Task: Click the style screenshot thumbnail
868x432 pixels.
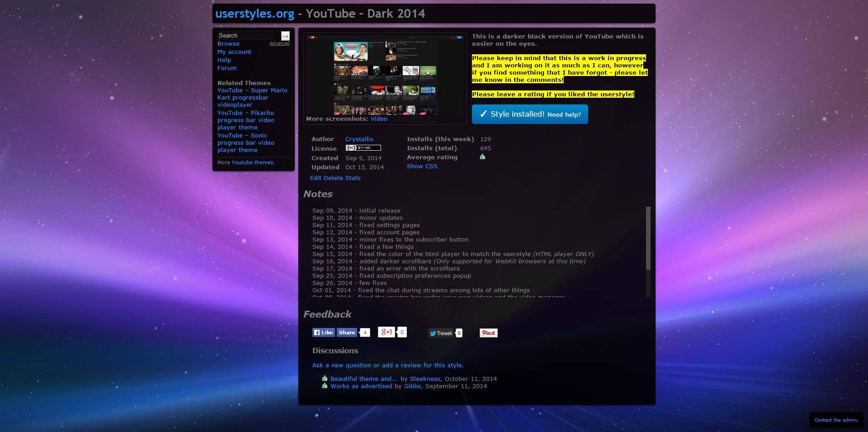Action: click(x=386, y=75)
